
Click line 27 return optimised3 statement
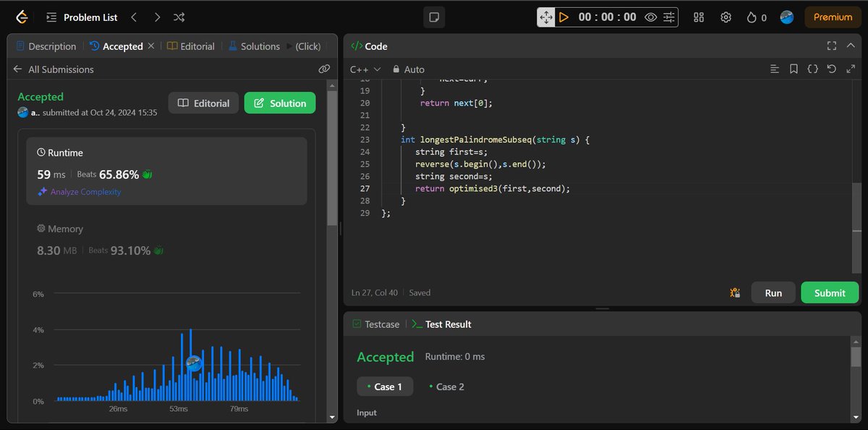pyautogui.click(x=493, y=188)
